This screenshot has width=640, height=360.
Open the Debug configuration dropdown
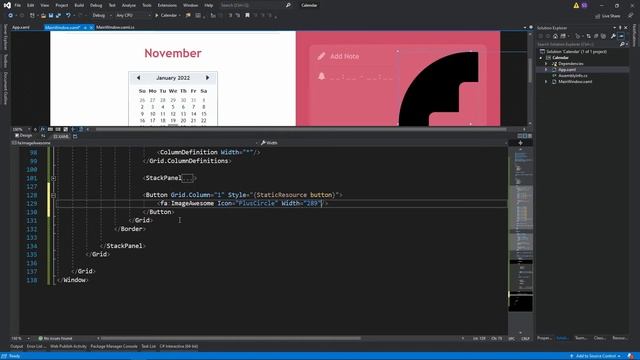coord(102,16)
